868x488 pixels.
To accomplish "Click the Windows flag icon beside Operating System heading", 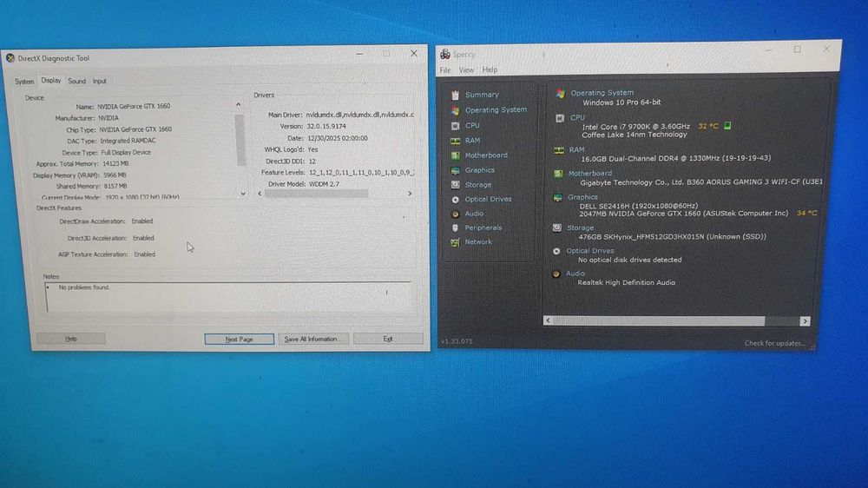I will click(560, 94).
